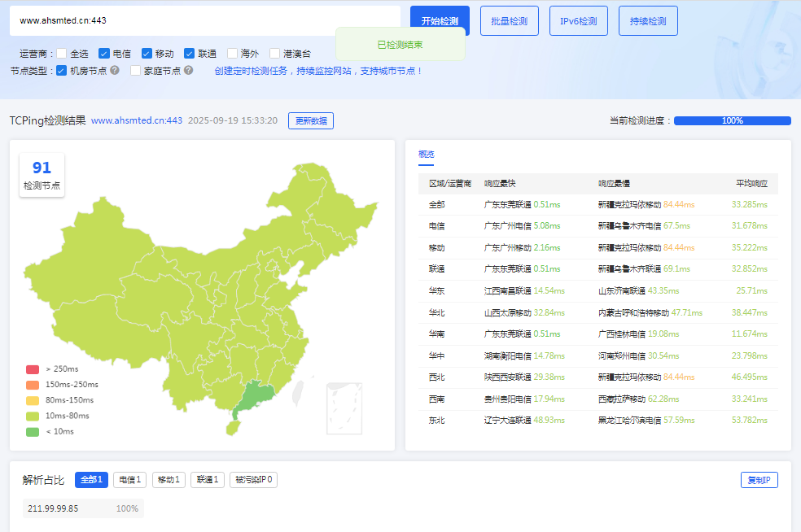Check the 全选 checkbox
801x532 pixels.
(62, 53)
